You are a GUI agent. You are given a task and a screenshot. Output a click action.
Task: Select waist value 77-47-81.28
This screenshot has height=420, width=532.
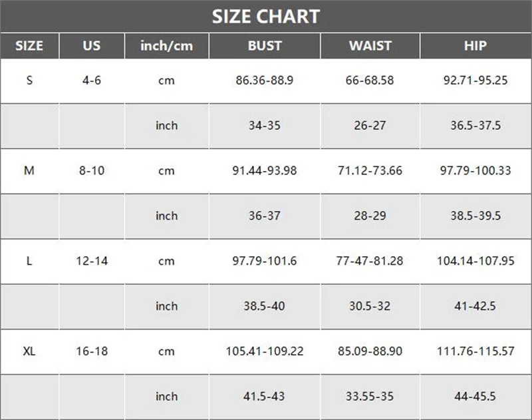(370, 261)
